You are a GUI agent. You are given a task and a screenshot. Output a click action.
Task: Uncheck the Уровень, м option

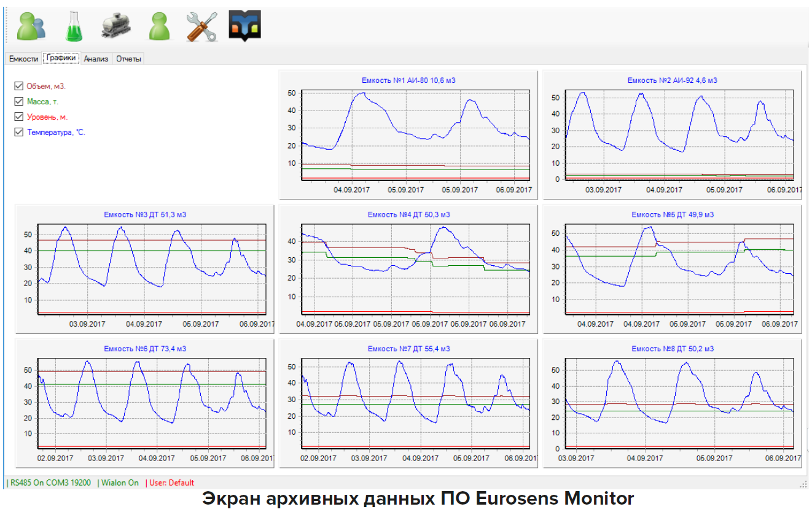[x=18, y=116]
